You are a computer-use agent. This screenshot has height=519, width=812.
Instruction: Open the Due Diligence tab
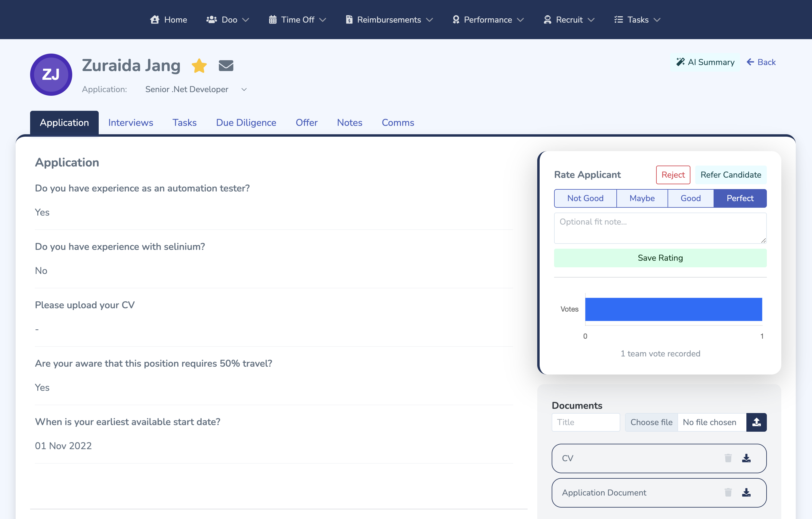[x=246, y=123]
